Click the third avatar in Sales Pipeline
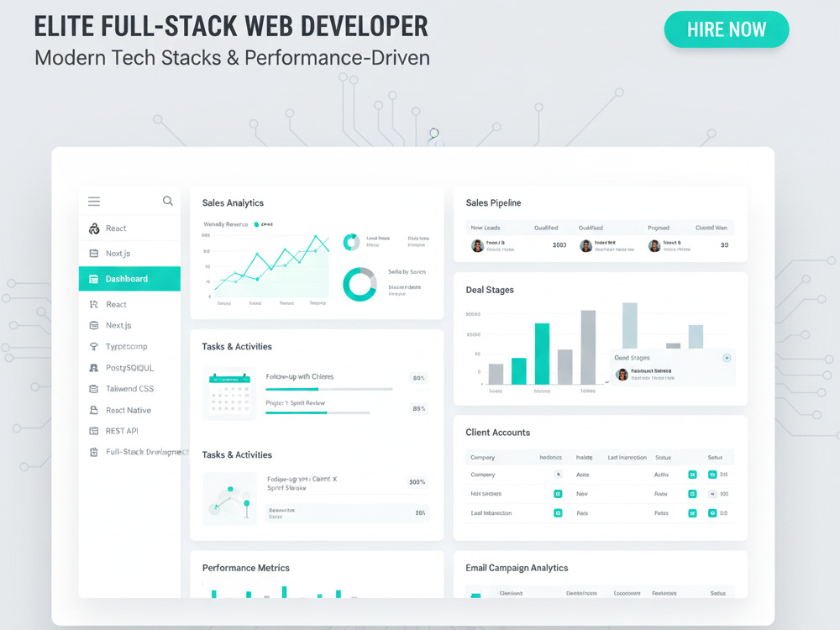 click(654, 246)
